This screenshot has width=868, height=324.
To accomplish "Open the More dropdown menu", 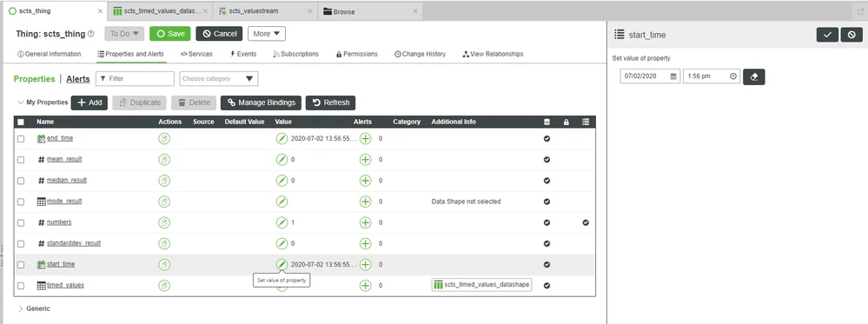I will 266,34.
